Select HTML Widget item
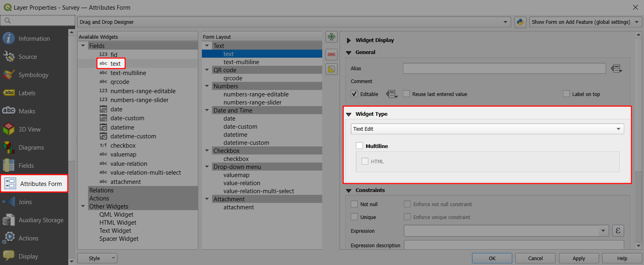This screenshot has height=265, width=644. tap(118, 223)
